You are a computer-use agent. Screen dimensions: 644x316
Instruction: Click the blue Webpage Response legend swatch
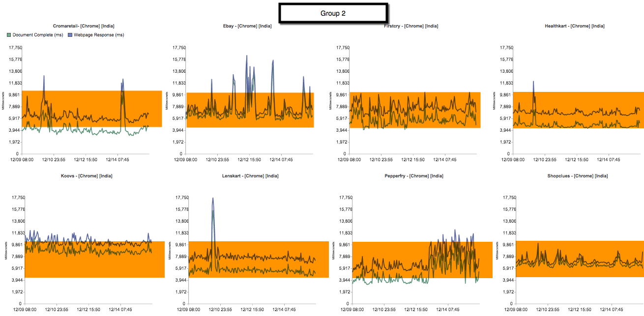coord(70,35)
